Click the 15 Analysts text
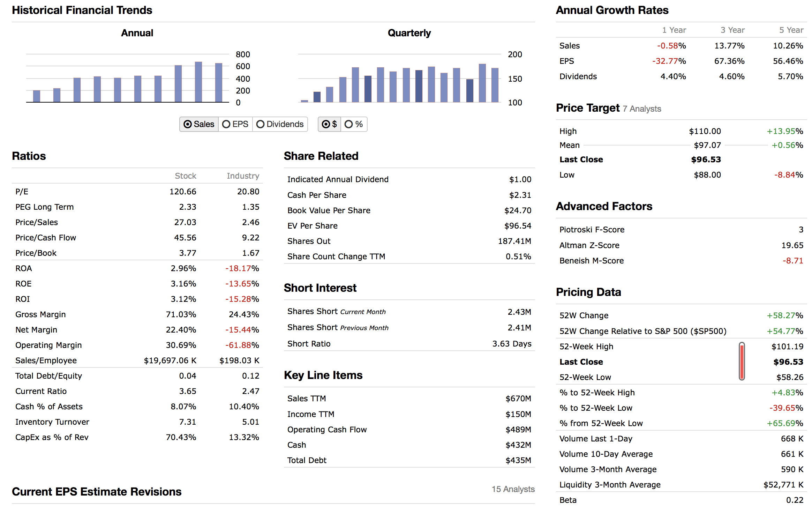 point(513,489)
